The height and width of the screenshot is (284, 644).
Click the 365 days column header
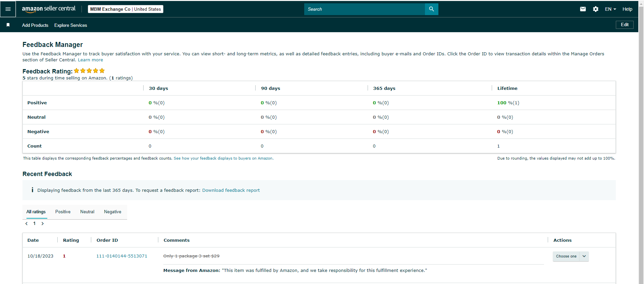coord(384,88)
